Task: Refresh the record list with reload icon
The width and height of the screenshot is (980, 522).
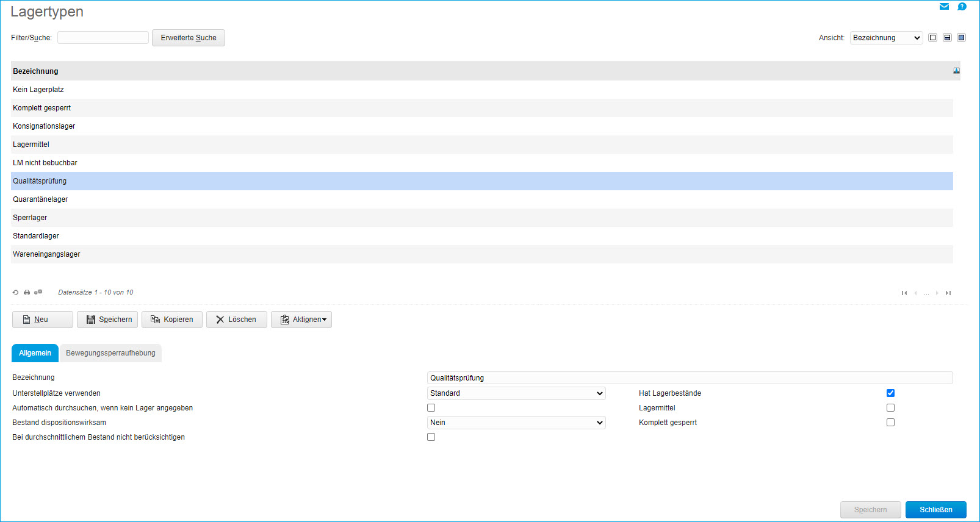Action: point(16,293)
